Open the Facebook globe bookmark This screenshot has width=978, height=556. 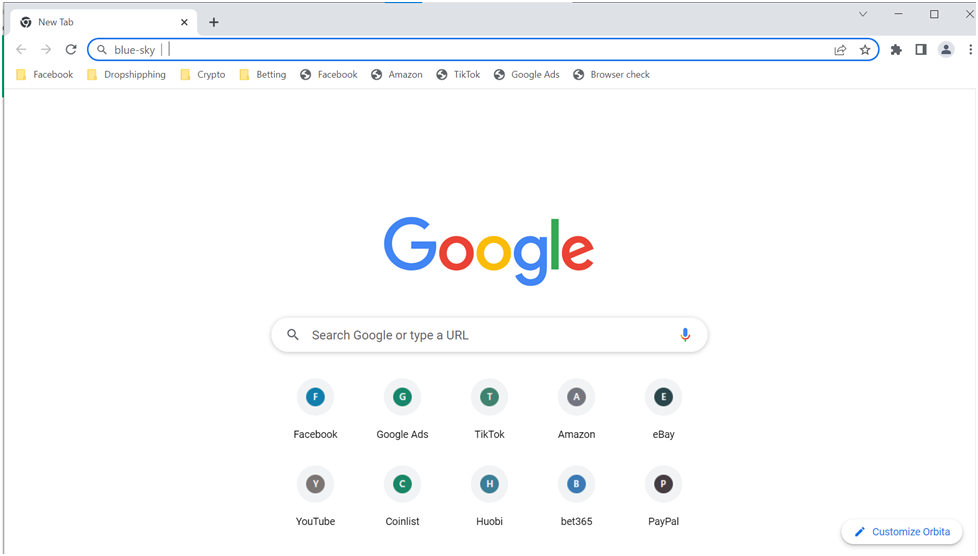329,74
